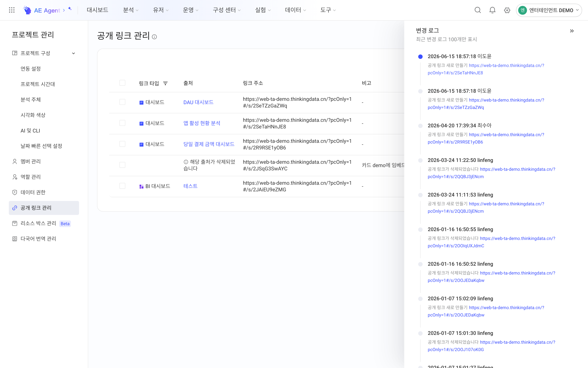This screenshot has width=588, height=368.
Task: Expand the 운영 menu dropdown
Action: click(191, 10)
